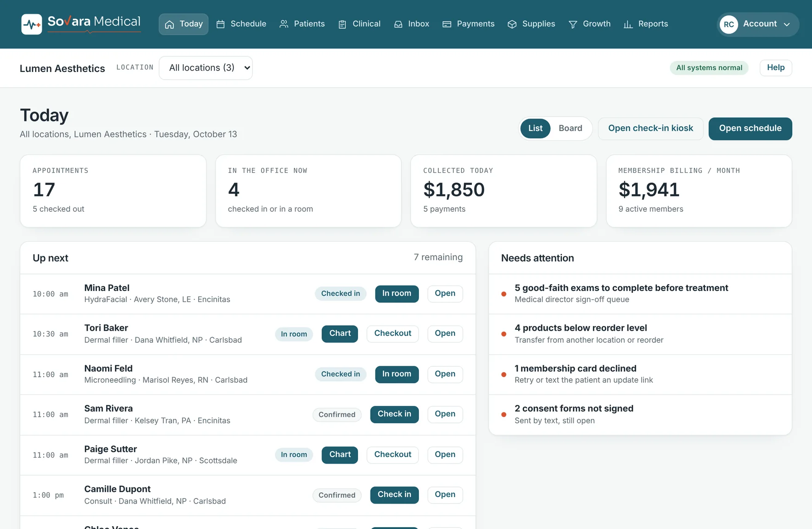This screenshot has height=529, width=812.
Task: Click the calendar icon beside Schedule
Action: pyautogui.click(x=221, y=24)
